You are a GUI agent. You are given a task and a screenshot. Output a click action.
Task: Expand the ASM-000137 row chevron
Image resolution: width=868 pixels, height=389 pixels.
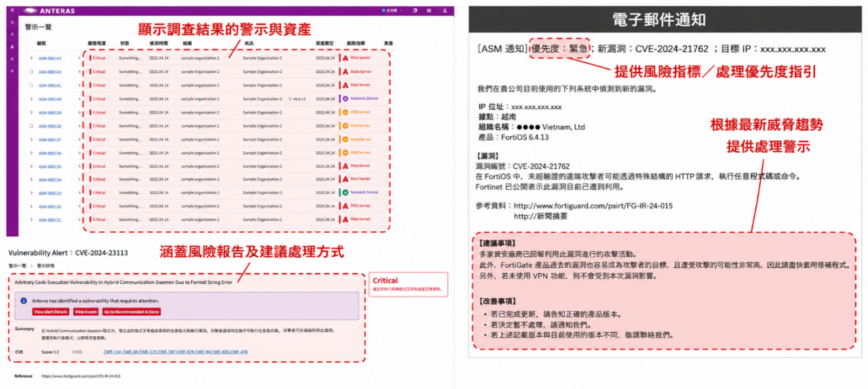[x=31, y=139]
